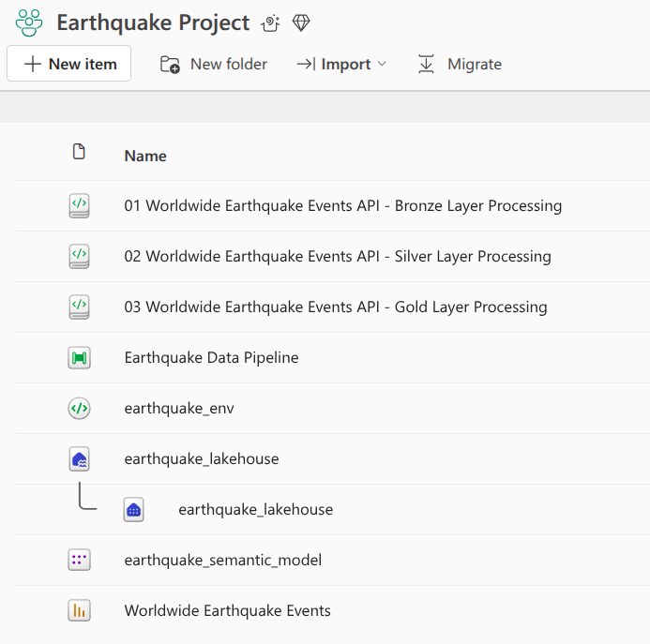The height and width of the screenshot is (644, 650).
Task: Create a New folder
Action: click(x=214, y=64)
